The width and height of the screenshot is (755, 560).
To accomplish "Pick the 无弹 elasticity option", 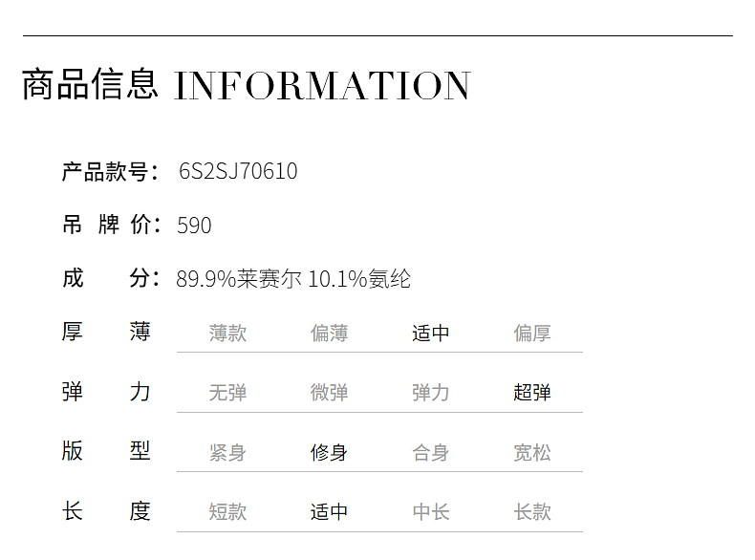I will (227, 393).
